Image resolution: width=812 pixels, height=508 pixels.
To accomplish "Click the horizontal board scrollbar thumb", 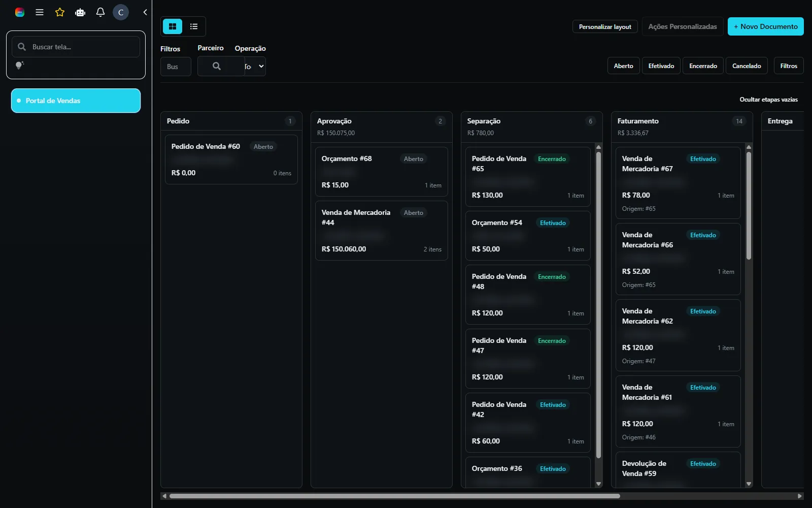I will coord(395,496).
